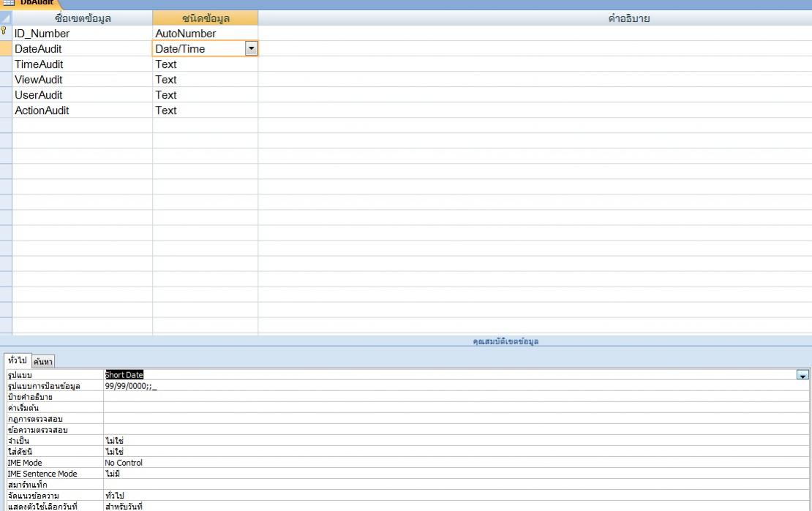812x511 pixels.
Task: Select the DateAudit field name cell
Action: pyautogui.click(x=83, y=49)
